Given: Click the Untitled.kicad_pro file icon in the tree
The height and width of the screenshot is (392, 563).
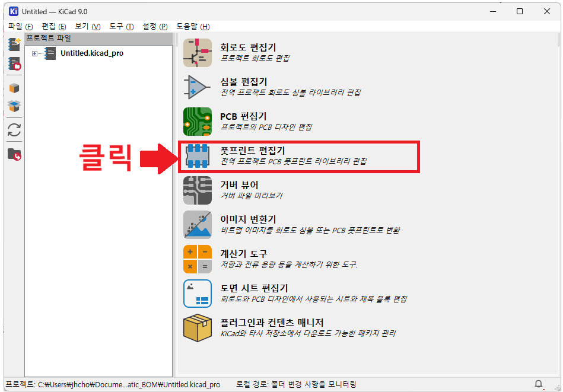Looking at the screenshot, I should pyautogui.click(x=50, y=53).
